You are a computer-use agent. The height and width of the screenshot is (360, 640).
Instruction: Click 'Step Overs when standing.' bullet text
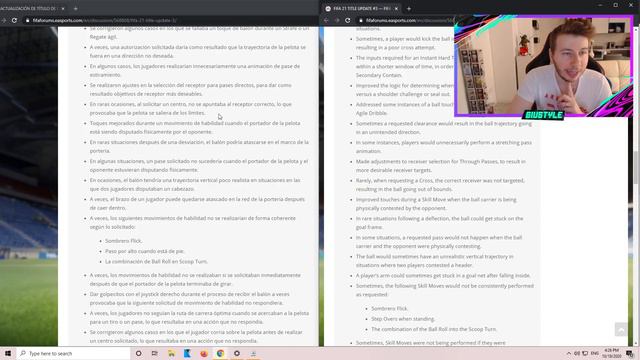403,319
